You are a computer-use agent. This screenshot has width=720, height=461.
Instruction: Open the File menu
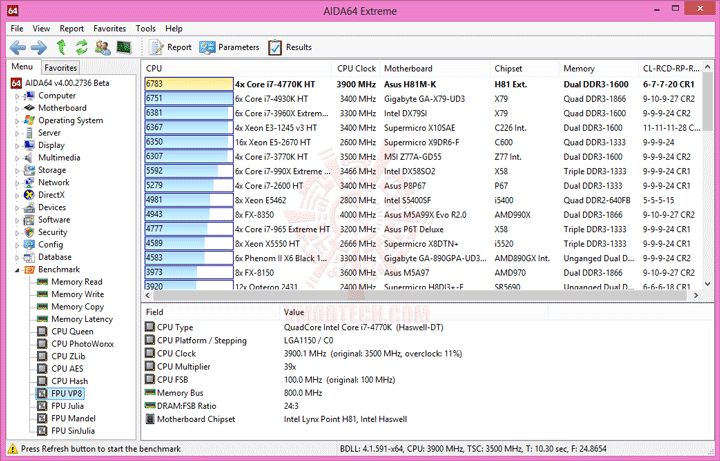[17, 28]
